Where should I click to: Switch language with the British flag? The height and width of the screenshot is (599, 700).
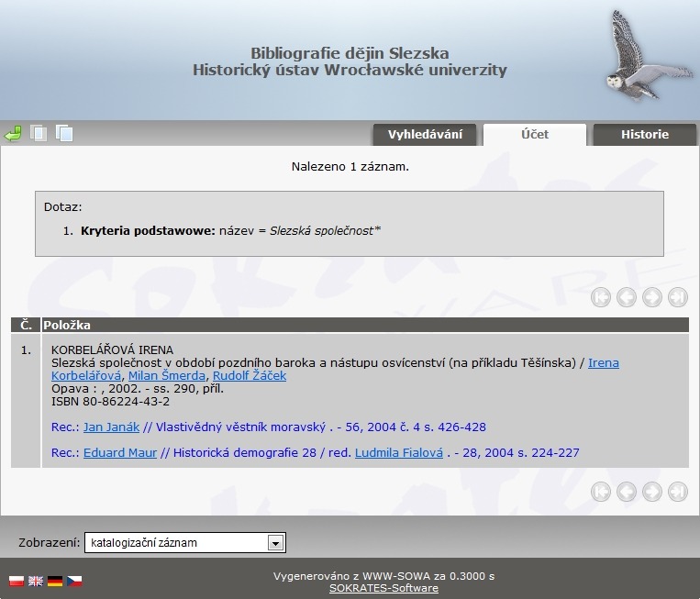pyautogui.click(x=36, y=581)
